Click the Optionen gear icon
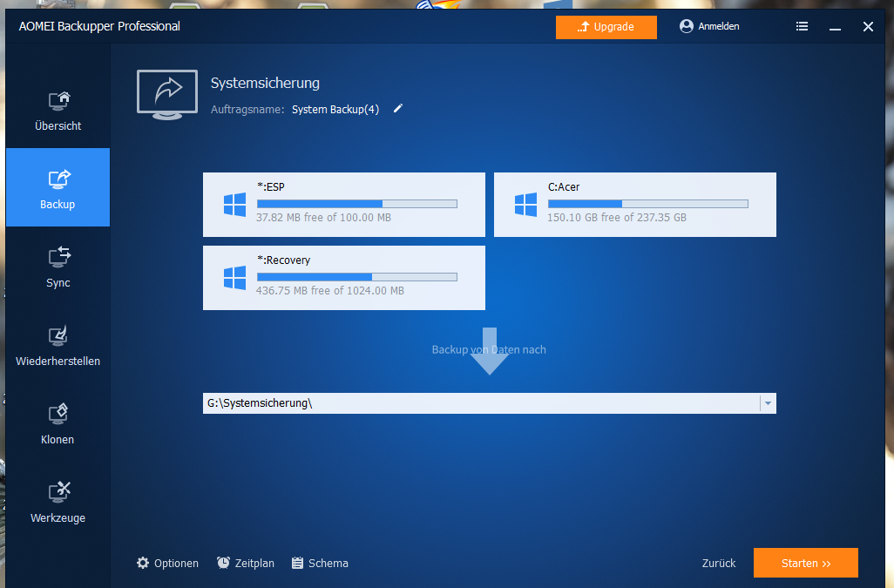This screenshot has width=894, height=588. (x=143, y=563)
